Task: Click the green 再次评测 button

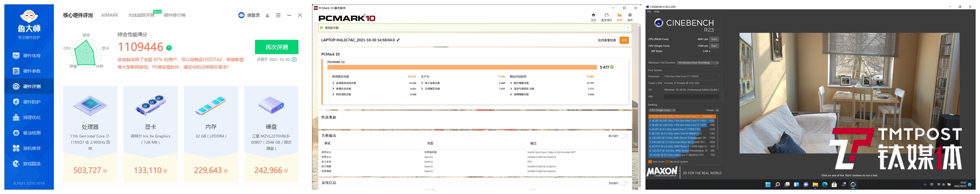Action: 276,47
